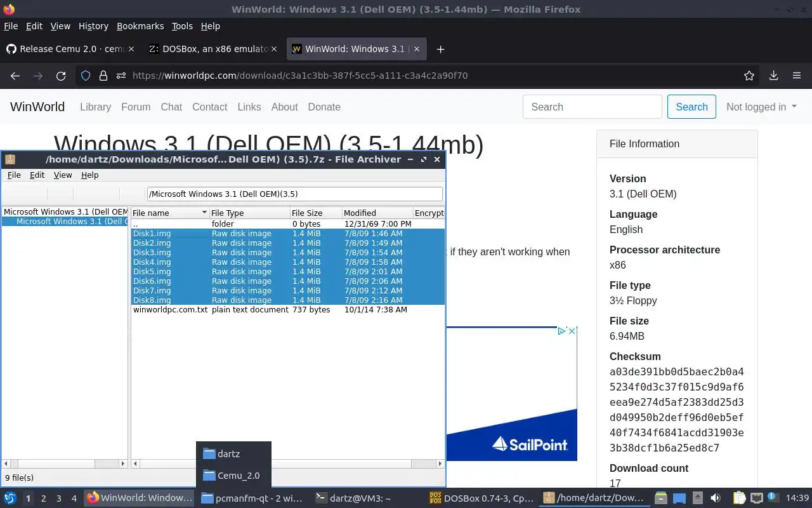812x508 pixels.
Task: Choose the dartz folder popup entry
Action: (233, 454)
